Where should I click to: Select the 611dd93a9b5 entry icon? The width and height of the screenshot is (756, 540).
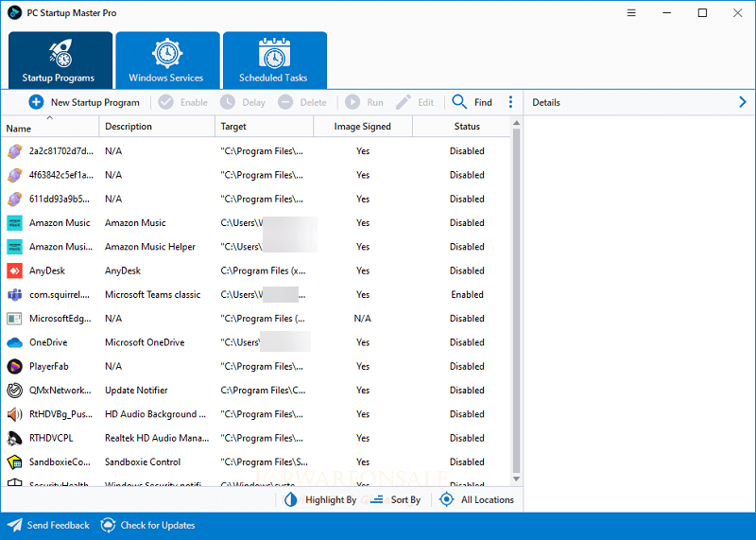[14, 199]
